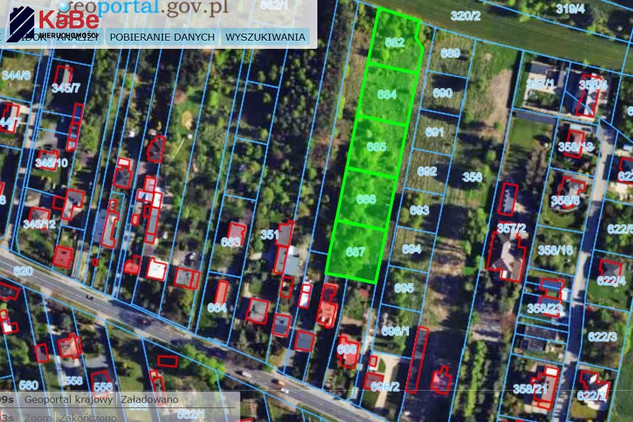Click parcel 690 on the map

click(x=443, y=93)
